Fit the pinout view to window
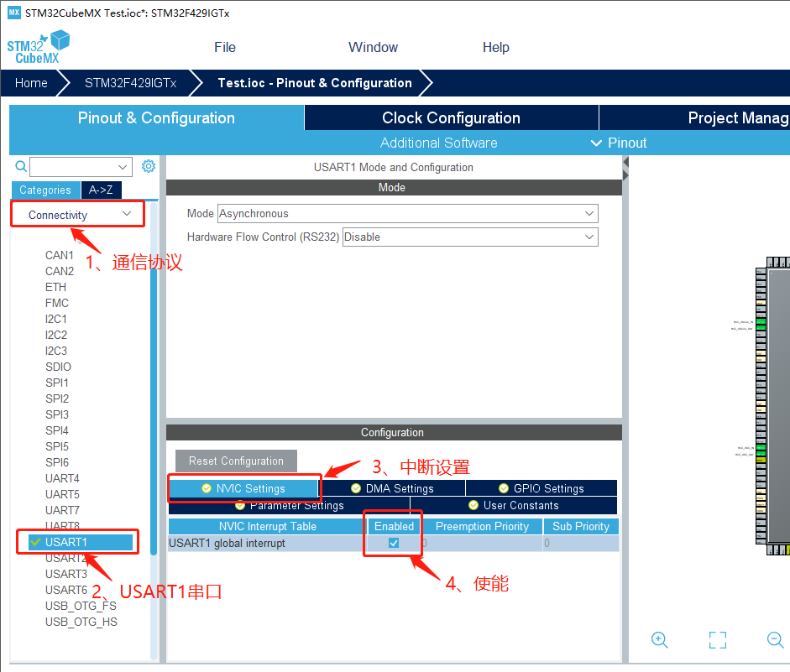Screen dimensions: 790x672 (718, 640)
